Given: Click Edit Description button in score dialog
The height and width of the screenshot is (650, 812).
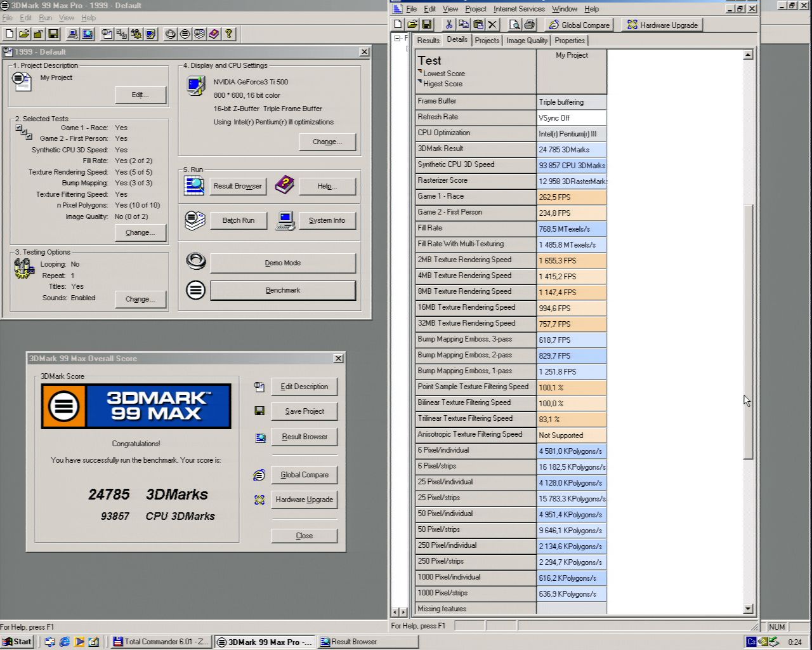Looking at the screenshot, I should (304, 387).
